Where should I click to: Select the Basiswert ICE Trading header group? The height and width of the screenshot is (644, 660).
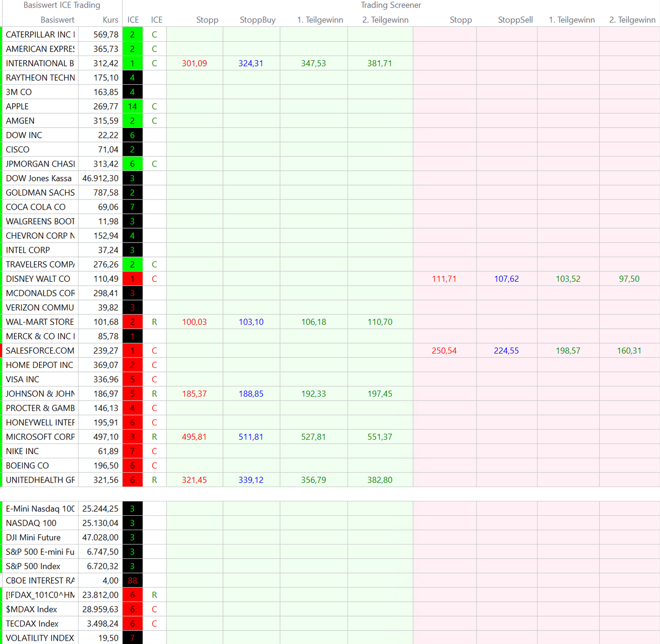tap(62, 5)
